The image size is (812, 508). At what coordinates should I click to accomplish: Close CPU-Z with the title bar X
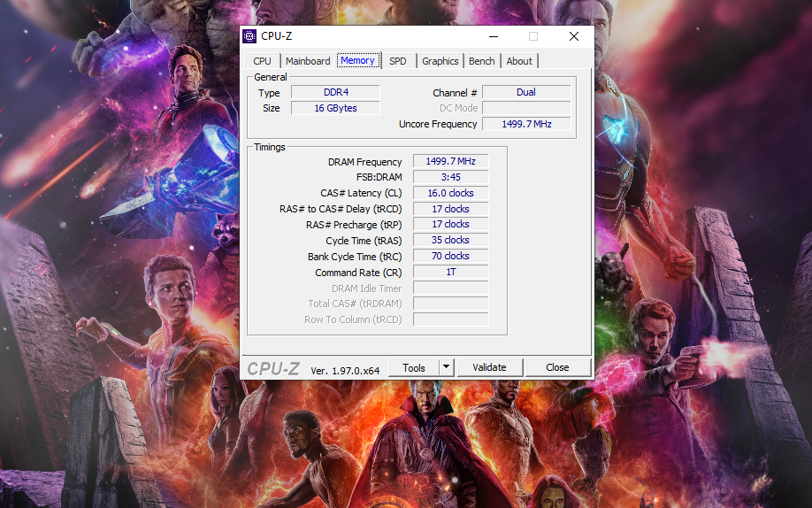(x=574, y=36)
